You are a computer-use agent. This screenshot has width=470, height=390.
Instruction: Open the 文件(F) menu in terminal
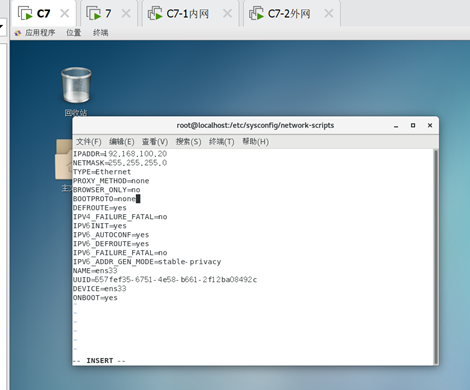coord(89,142)
